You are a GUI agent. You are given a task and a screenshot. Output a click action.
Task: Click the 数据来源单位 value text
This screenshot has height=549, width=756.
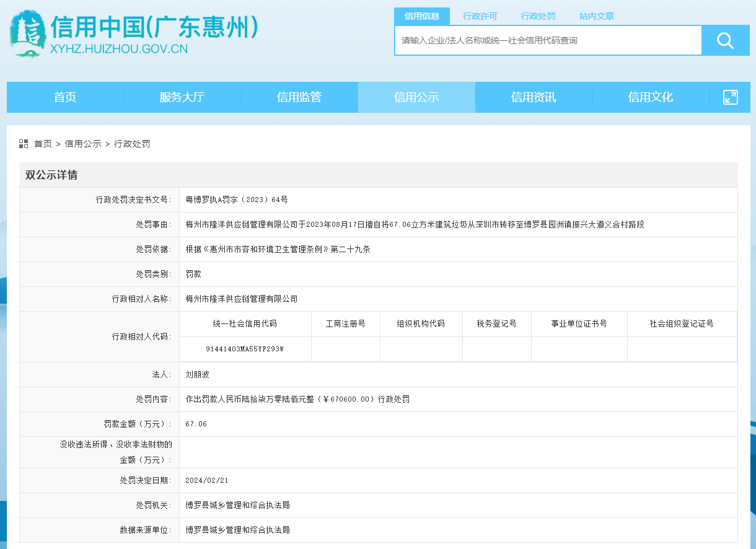point(237,530)
